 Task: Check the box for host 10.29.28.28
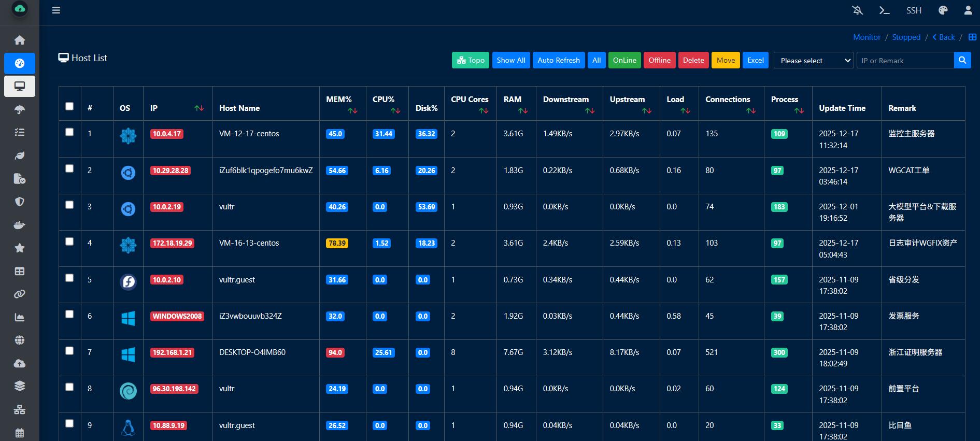pos(69,168)
